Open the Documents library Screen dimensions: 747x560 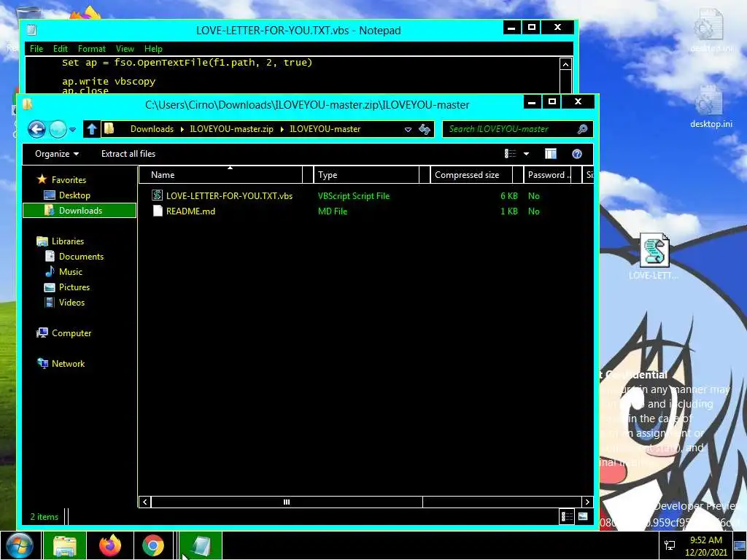point(81,256)
